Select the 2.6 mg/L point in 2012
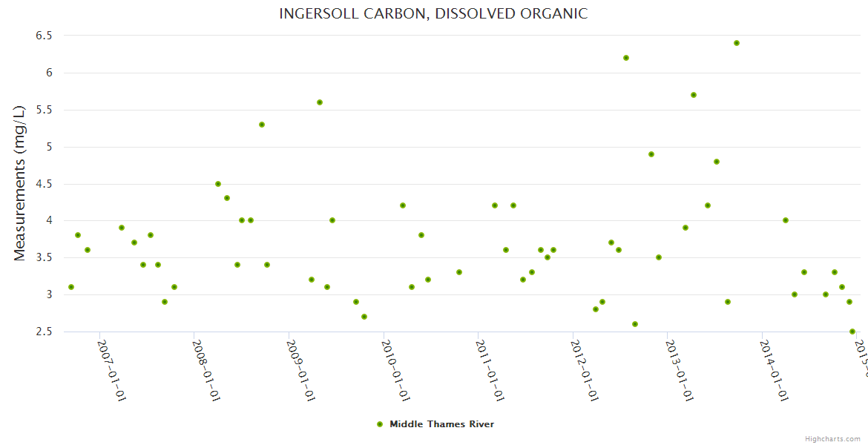 pos(635,324)
